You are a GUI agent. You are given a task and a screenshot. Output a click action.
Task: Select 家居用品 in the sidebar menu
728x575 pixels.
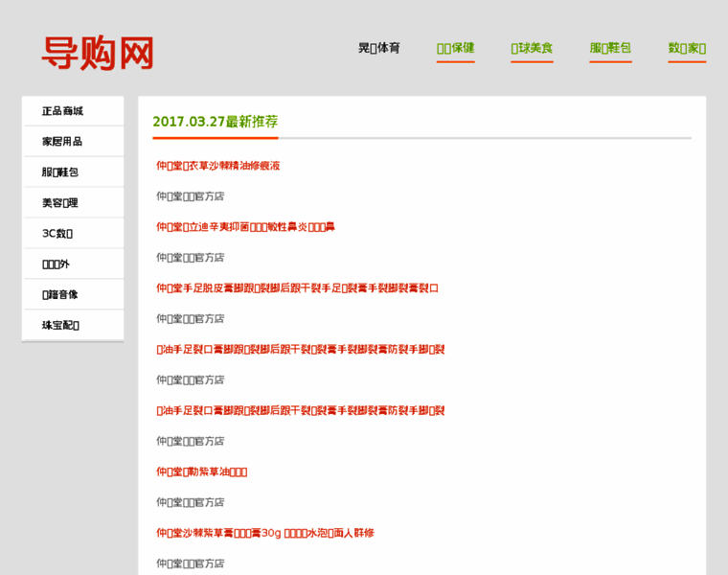pos(74,142)
